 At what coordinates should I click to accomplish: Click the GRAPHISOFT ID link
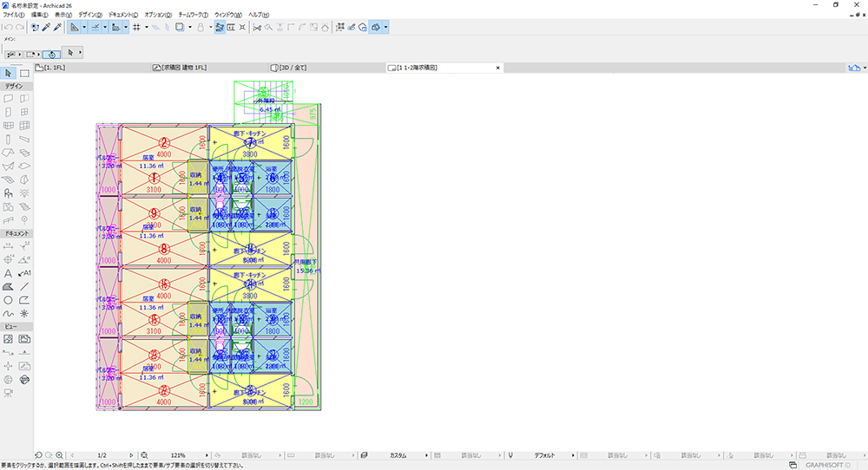pyautogui.click(x=828, y=465)
